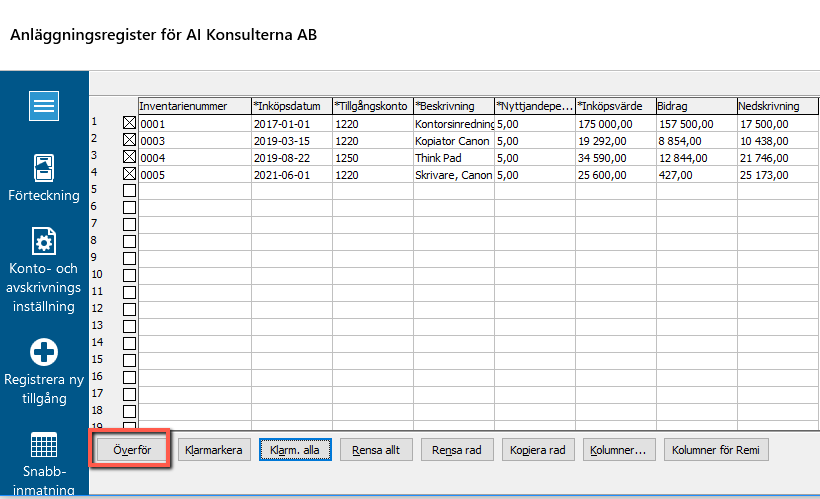Image resolution: width=820 pixels, height=499 pixels.
Task: Uncheck the checkbox for row 0001
Action: (x=129, y=123)
